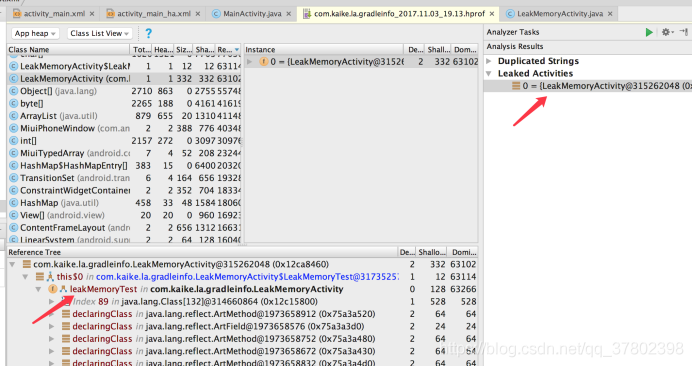Viewport: 693px width, 367px height.
Task: Expand the Duplicated Strings node
Action: coord(489,61)
